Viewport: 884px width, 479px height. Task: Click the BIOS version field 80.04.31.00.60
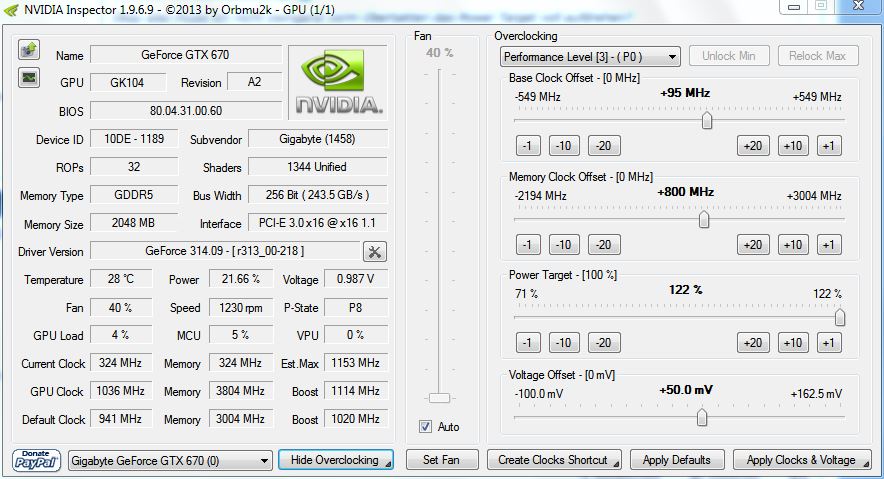tap(185, 110)
